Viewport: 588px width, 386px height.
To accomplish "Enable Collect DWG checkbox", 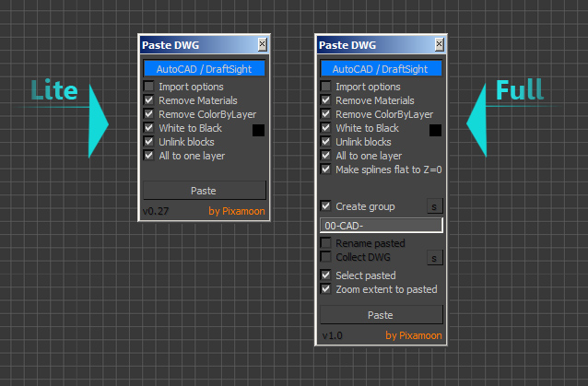I will point(326,257).
